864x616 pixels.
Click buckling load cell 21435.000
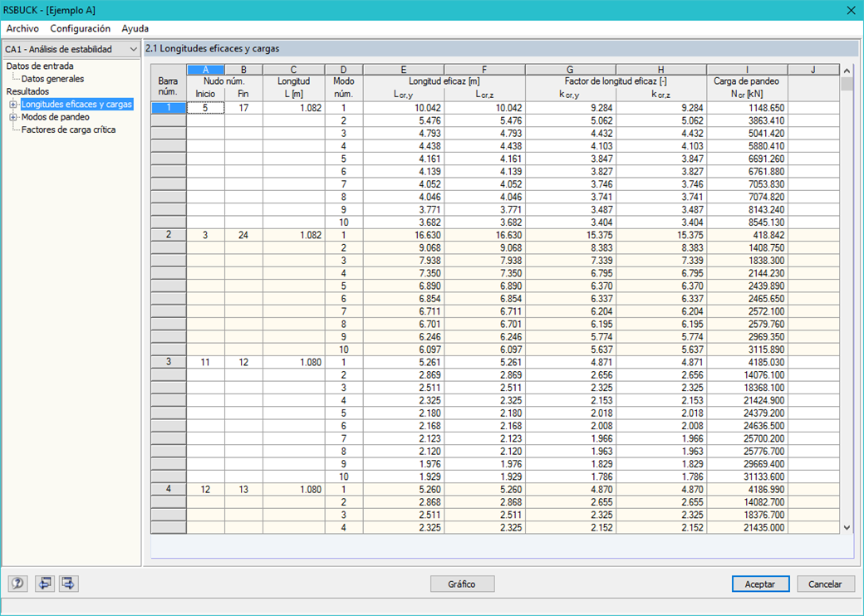point(747,527)
